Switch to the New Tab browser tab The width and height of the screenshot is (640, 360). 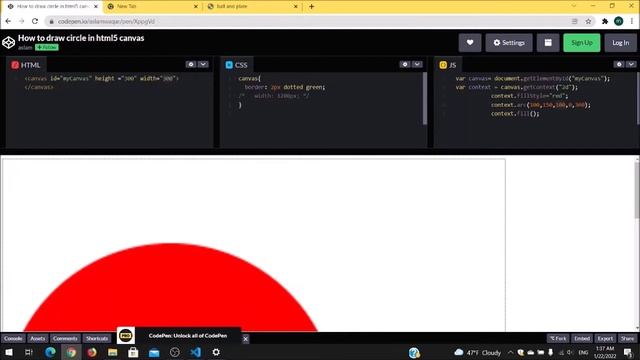[x=153, y=7]
